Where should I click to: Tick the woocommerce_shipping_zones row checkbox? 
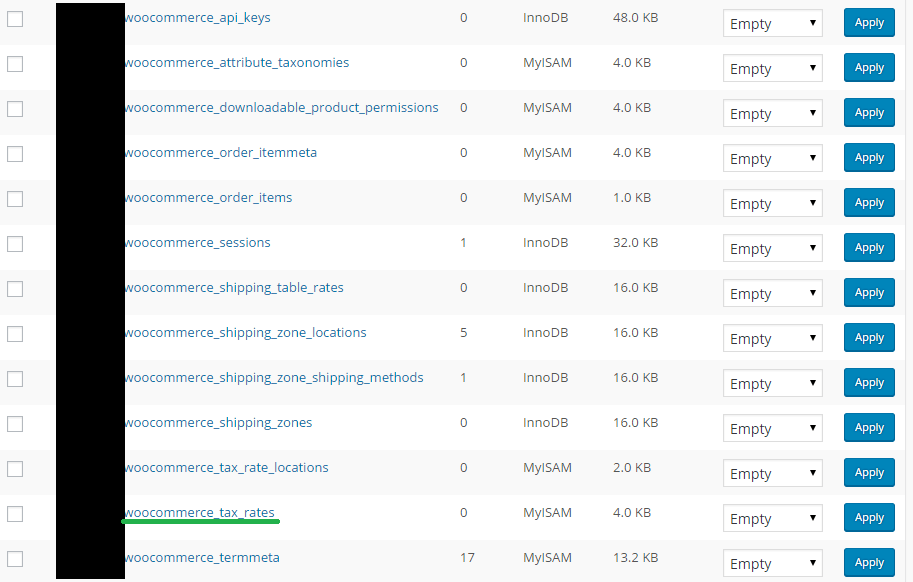point(15,424)
